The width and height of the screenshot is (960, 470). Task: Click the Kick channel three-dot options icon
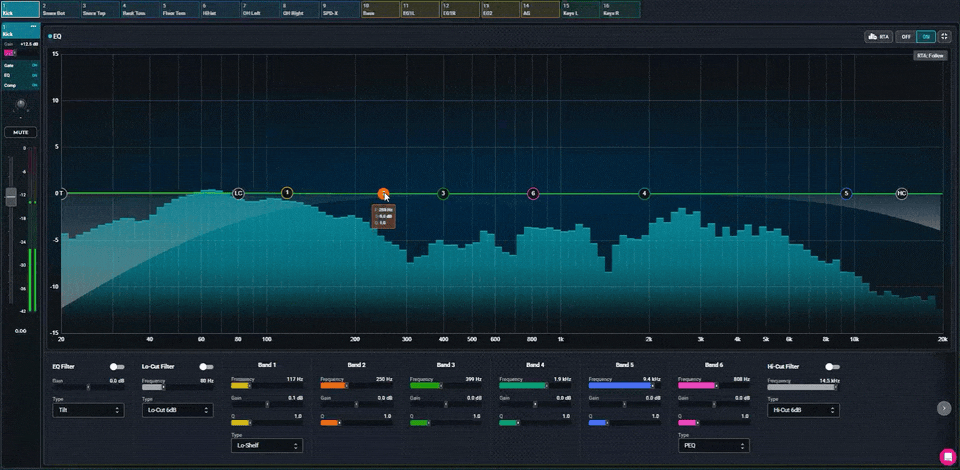point(34,25)
